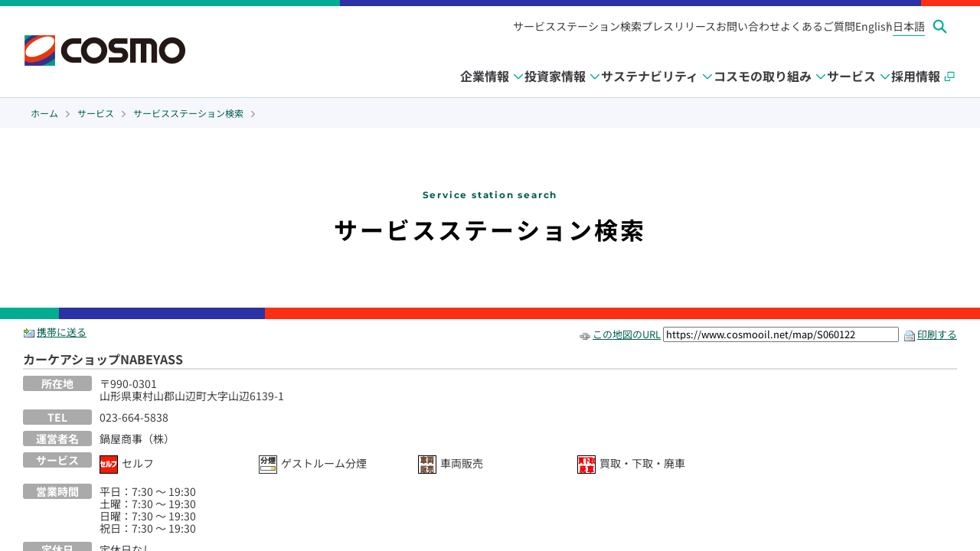Click the printer icon beside 印刷する
980x551 pixels.
click(910, 335)
